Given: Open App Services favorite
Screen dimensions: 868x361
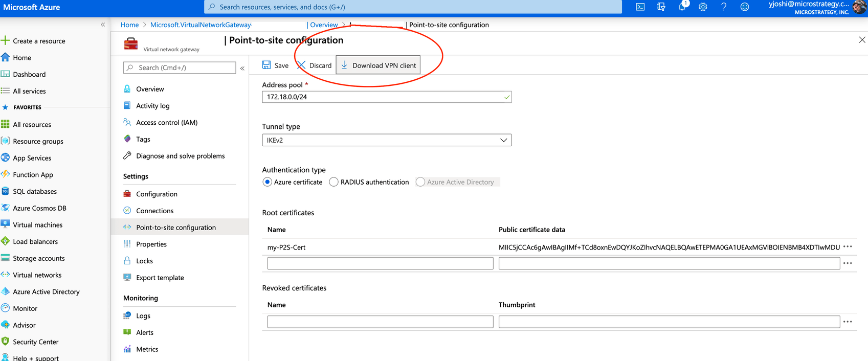Looking at the screenshot, I should (32, 158).
